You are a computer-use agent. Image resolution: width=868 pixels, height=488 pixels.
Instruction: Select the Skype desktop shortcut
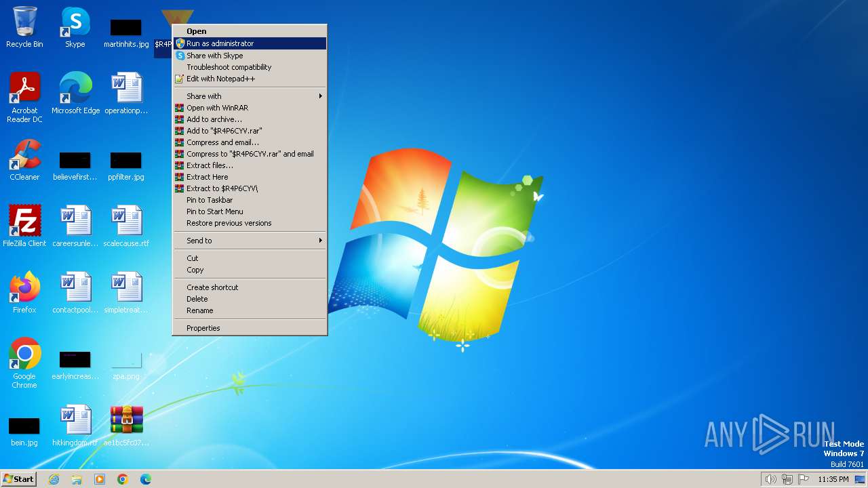(x=75, y=27)
